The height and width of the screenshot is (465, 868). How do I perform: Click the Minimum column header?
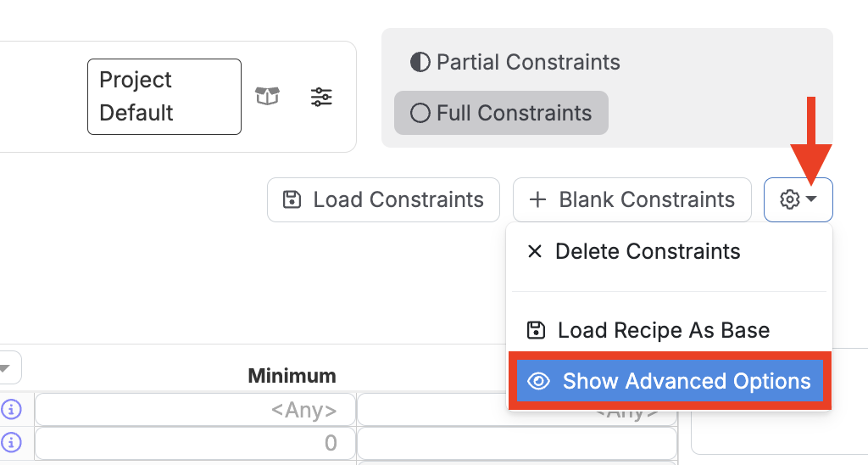pos(292,375)
